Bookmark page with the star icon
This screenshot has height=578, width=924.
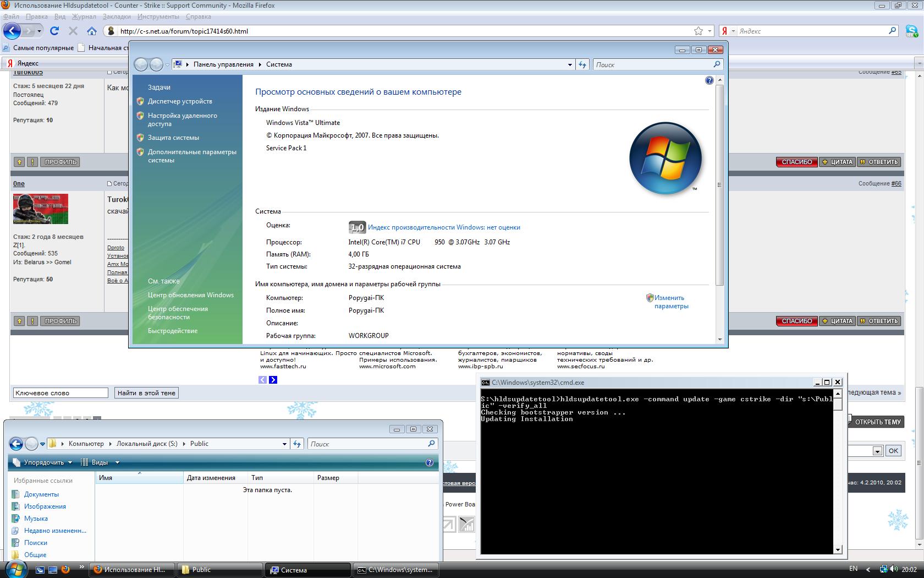[x=698, y=31]
